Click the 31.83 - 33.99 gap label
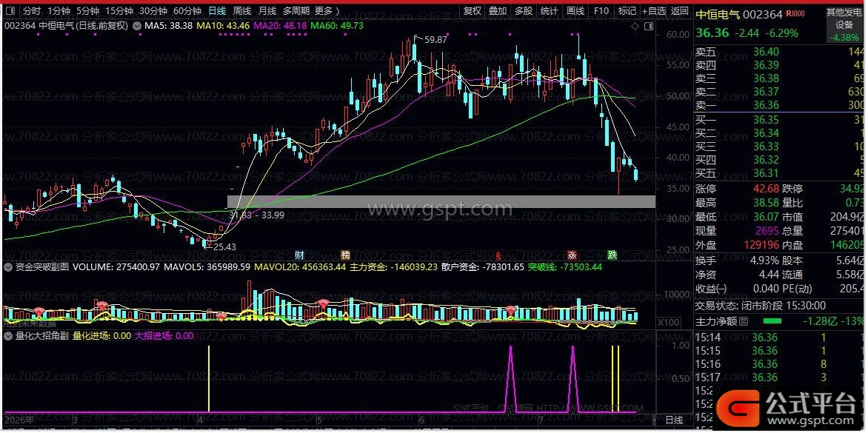Viewport: 868px width, 433px height. coord(256,215)
